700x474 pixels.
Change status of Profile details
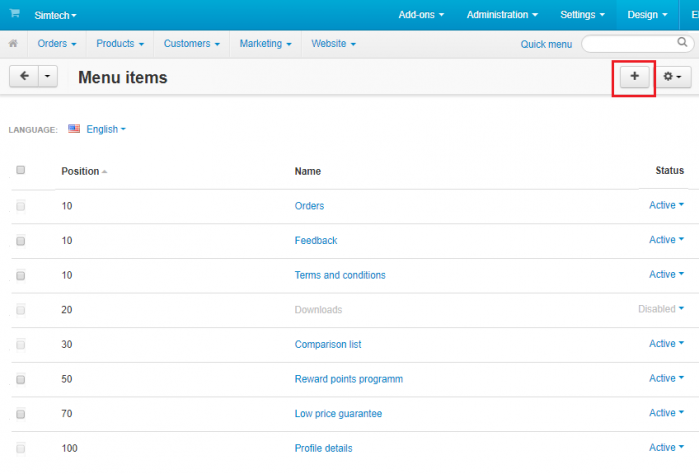666,447
